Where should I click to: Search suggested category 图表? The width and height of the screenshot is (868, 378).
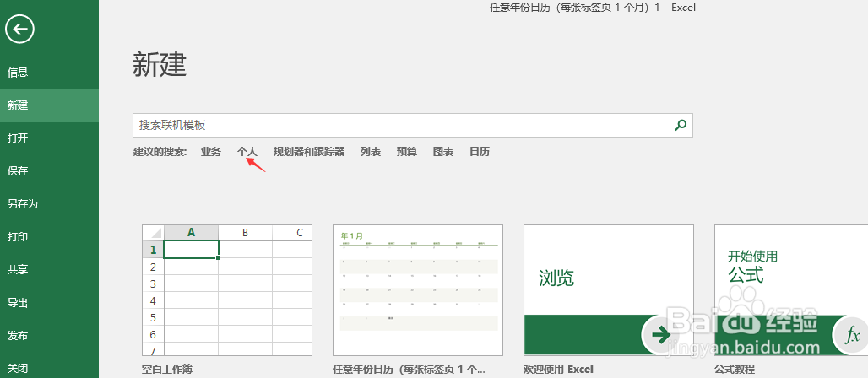(443, 152)
